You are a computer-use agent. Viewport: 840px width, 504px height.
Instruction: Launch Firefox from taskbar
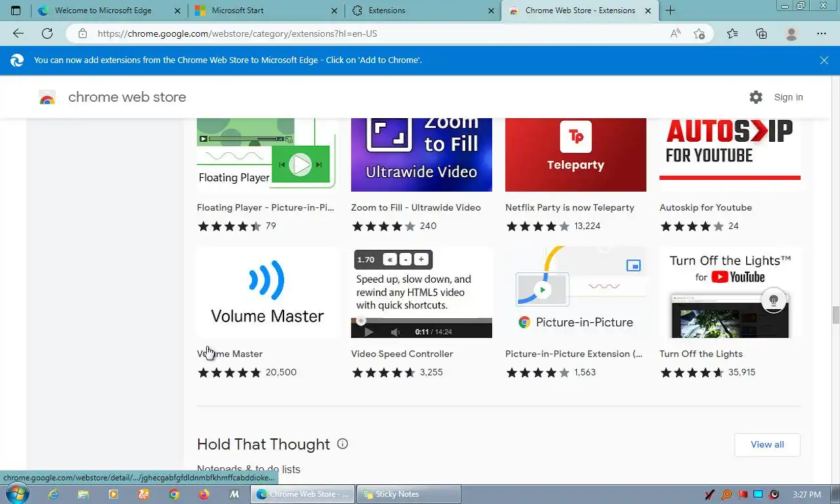click(x=203, y=494)
